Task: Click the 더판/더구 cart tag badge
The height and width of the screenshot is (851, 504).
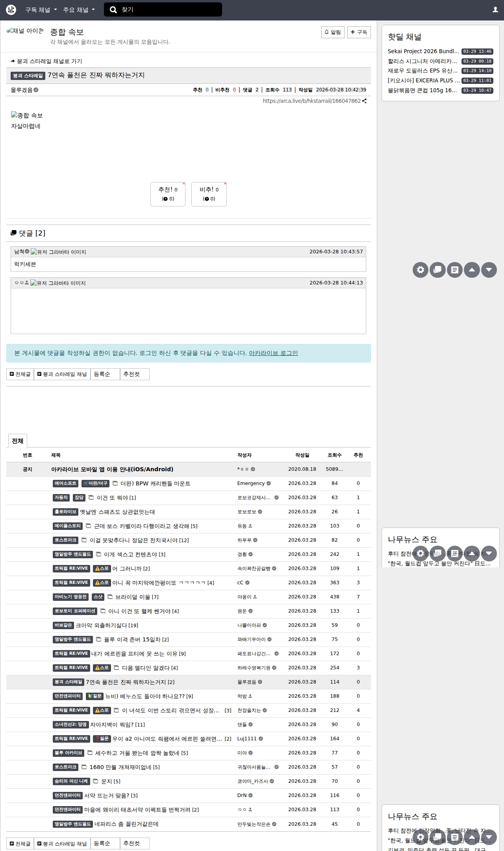Action: coord(95,483)
